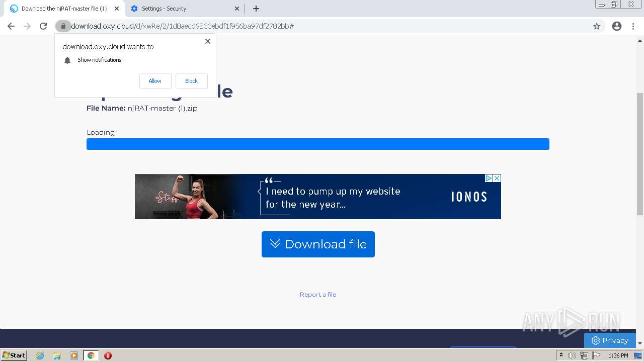Click Show notifications text in popup
The height and width of the screenshot is (362, 644).
[x=100, y=60]
